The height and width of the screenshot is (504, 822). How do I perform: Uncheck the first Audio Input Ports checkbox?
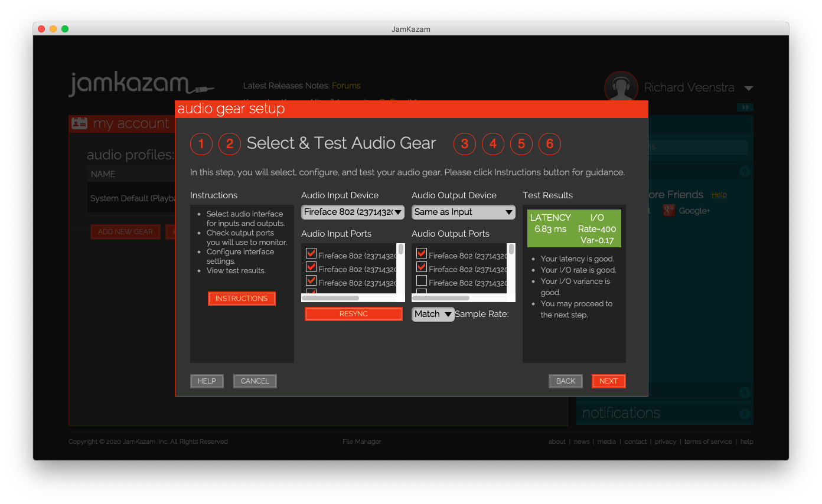(311, 254)
